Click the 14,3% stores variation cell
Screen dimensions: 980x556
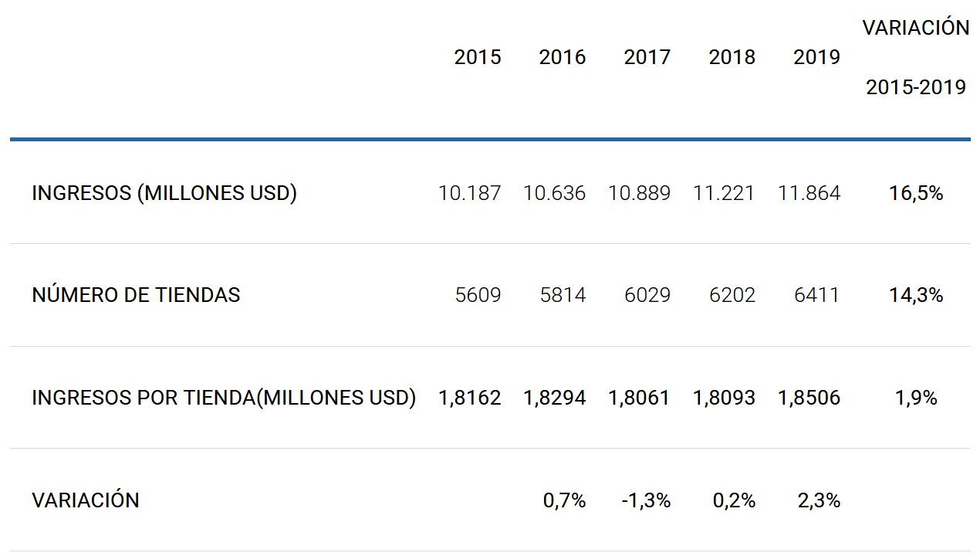point(916,295)
